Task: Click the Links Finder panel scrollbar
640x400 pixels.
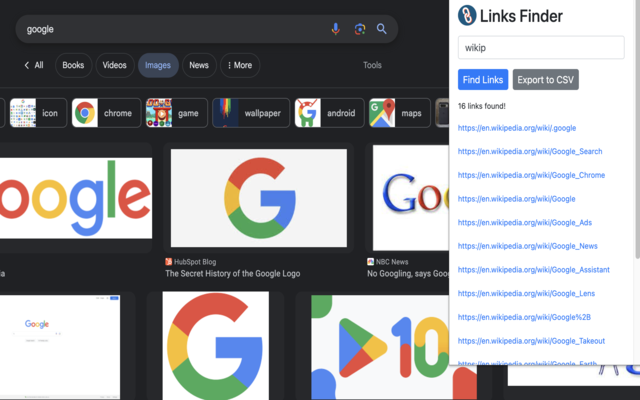Action: (637, 131)
